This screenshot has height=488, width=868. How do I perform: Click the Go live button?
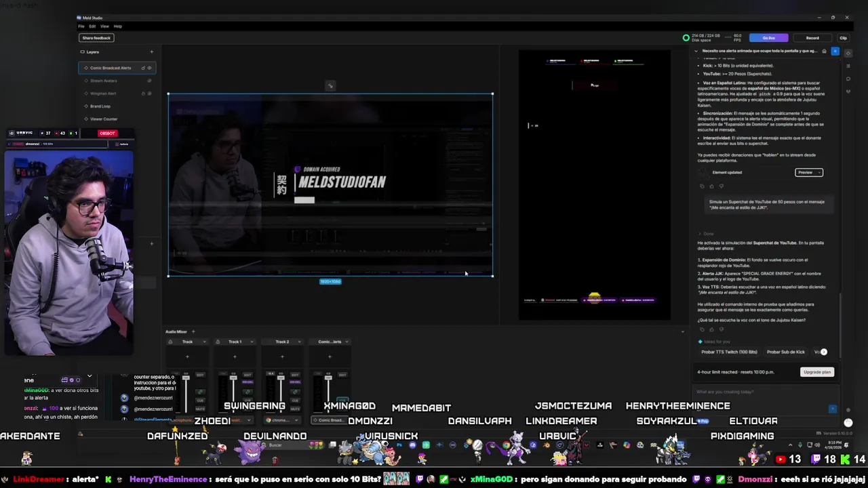pos(768,38)
